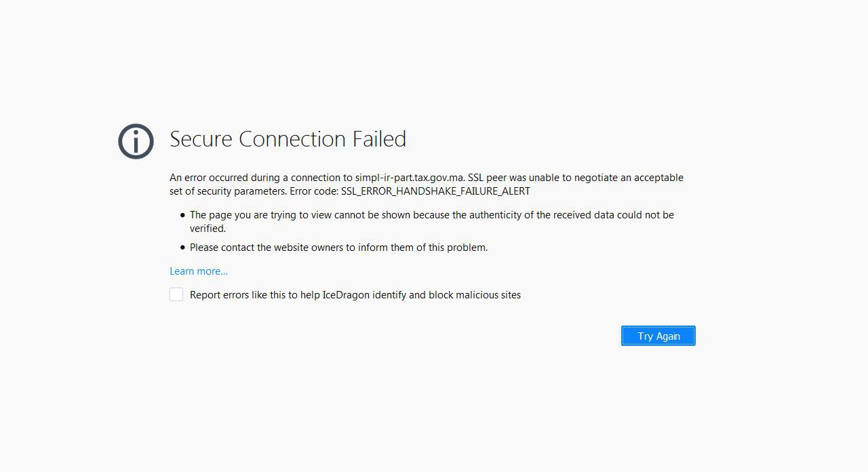Click the first bullet point about page authenticity
This screenshot has width=868, height=472.
[431, 214]
